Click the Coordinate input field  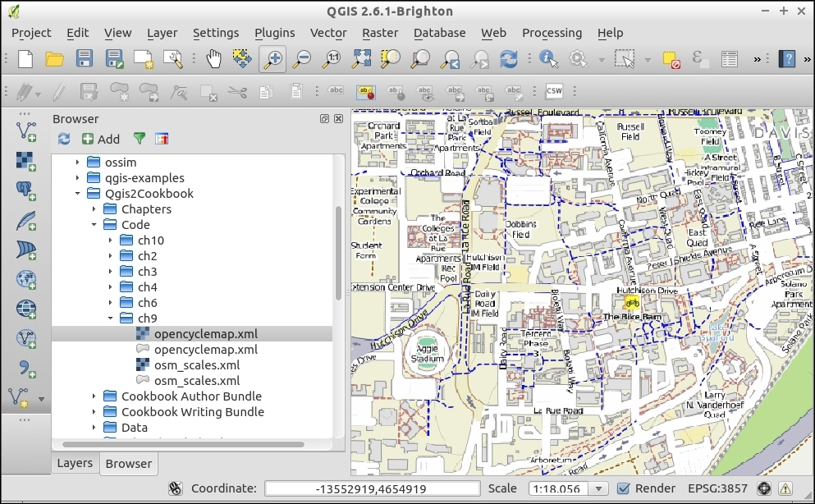point(369,488)
